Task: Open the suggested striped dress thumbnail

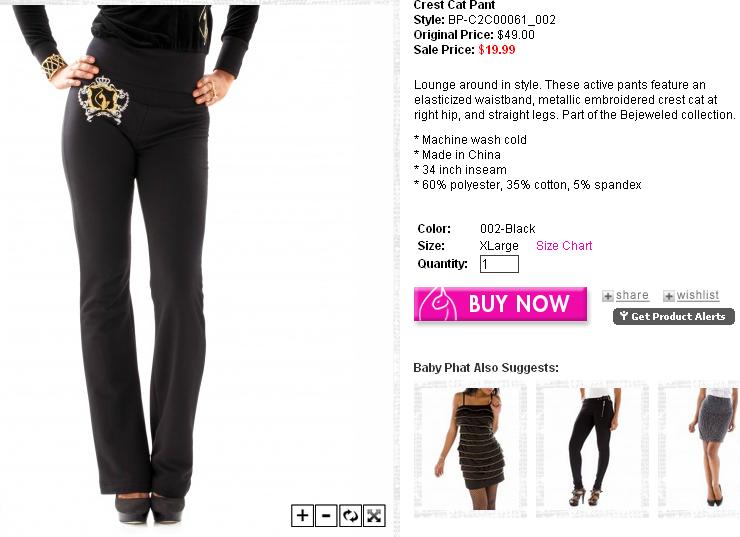Action: [x=470, y=449]
